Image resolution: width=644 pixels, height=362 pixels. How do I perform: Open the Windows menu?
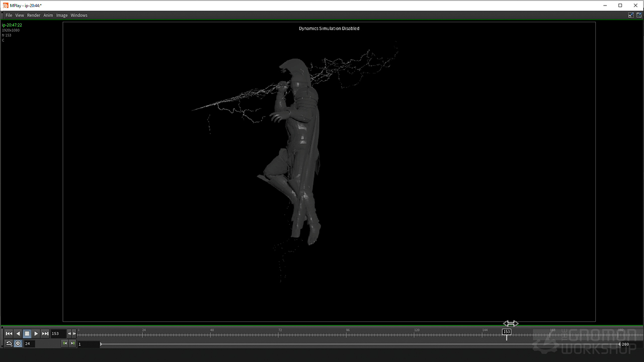coord(79,15)
